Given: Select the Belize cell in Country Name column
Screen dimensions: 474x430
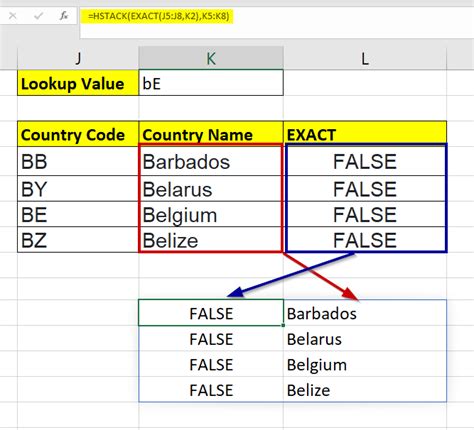Looking at the screenshot, I should (x=211, y=240).
